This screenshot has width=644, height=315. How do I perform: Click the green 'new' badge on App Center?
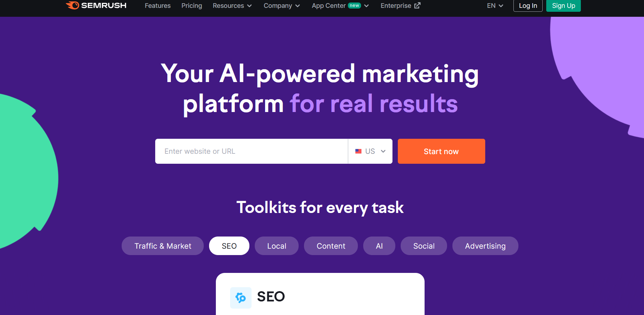pyautogui.click(x=354, y=5)
